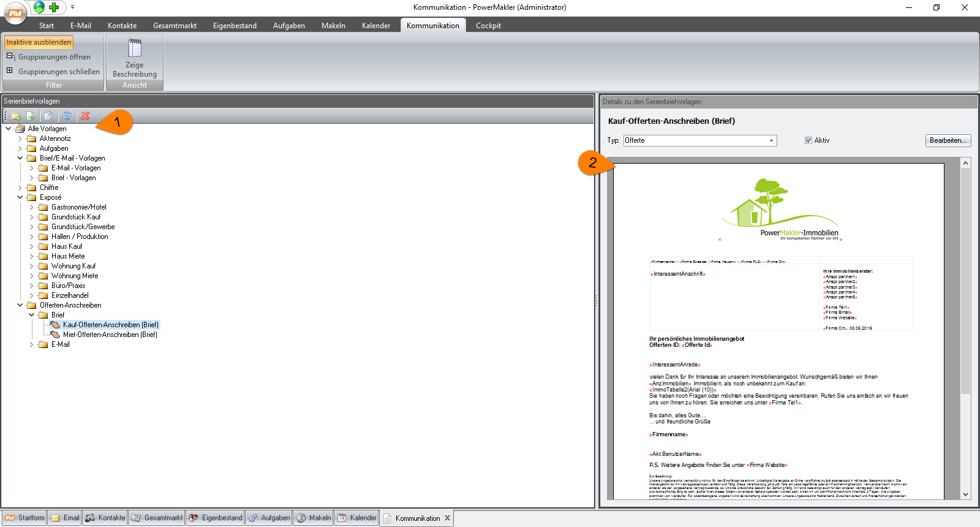Select the E-Mail - Vorlagen folder
The height and width of the screenshot is (527, 980).
[76, 168]
